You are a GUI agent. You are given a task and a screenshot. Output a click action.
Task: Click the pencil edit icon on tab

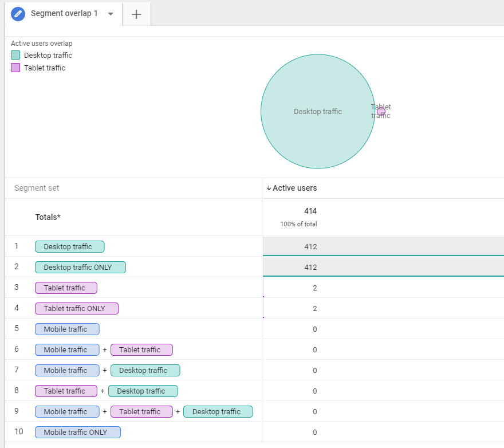(18, 14)
